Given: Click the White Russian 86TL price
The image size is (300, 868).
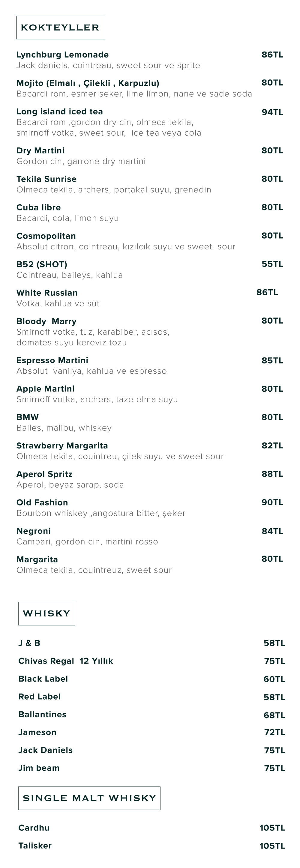Looking at the screenshot, I should (x=267, y=292).
